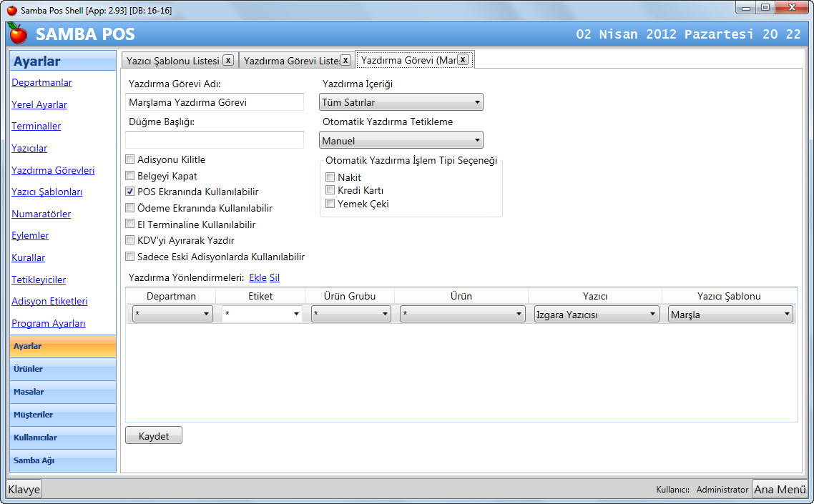Check the KDV'yi Ayırarak Yazdır option
Image resolution: width=814 pixels, height=504 pixels.
130,240
